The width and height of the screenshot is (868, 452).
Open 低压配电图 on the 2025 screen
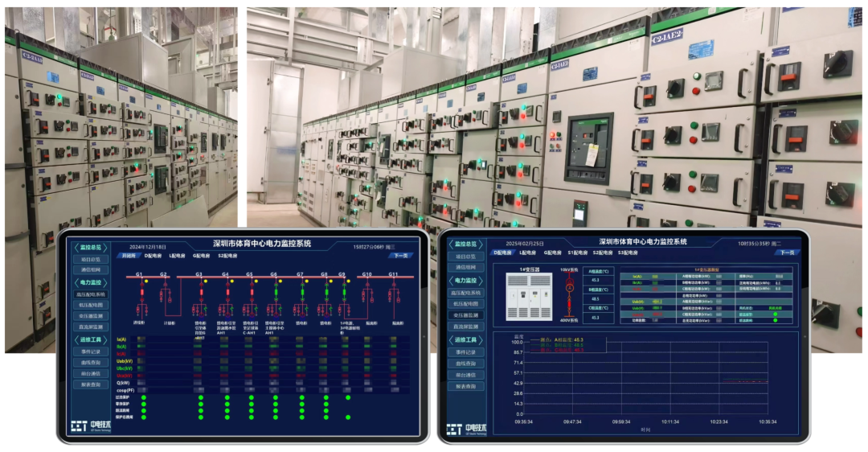[x=465, y=303]
